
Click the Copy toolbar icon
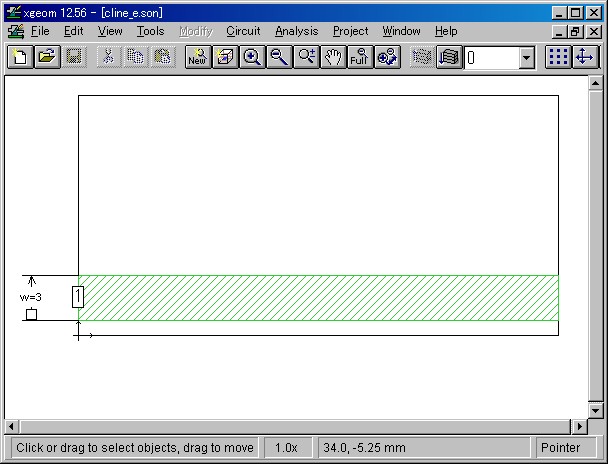(136, 57)
